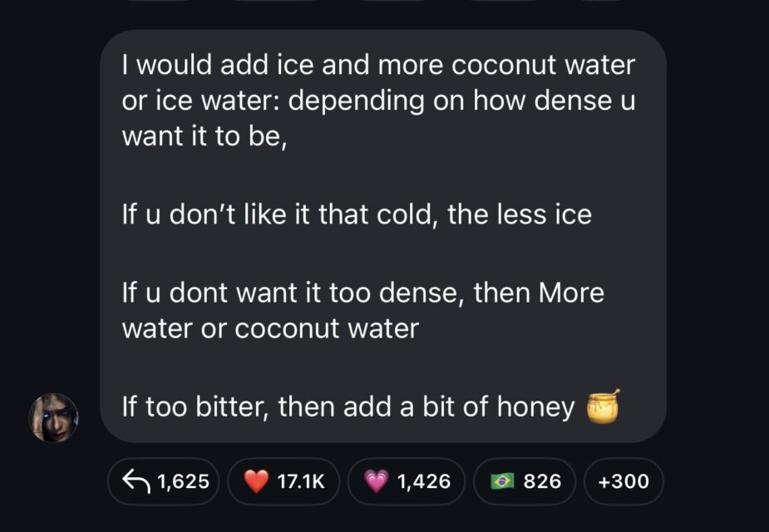Image resolution: width=769 pixels, height=532 pixels.
Task: Tap the pink sparkling heart emoji
Action: 377,481
